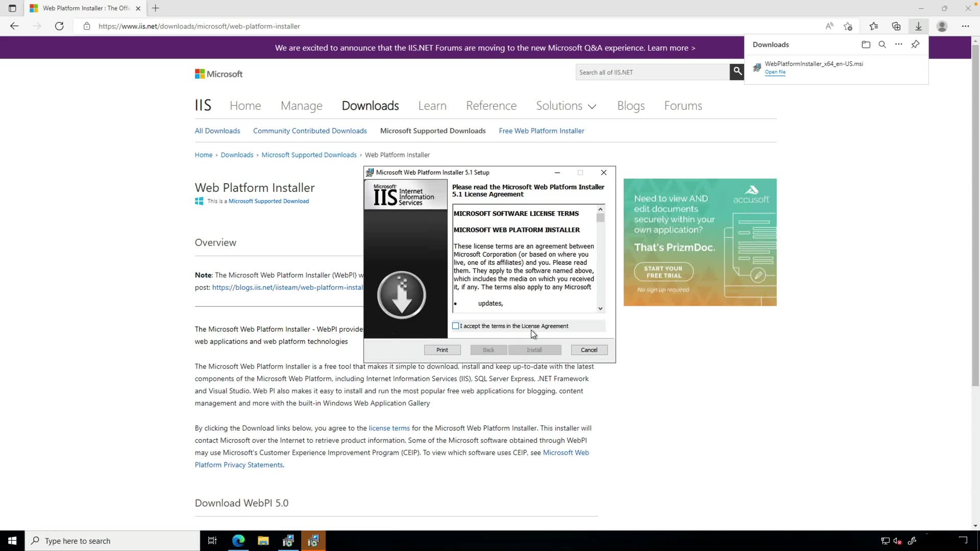Click Print button in license dialog
Viewport: 980px width, 551px height.
(x=442, y=350)
